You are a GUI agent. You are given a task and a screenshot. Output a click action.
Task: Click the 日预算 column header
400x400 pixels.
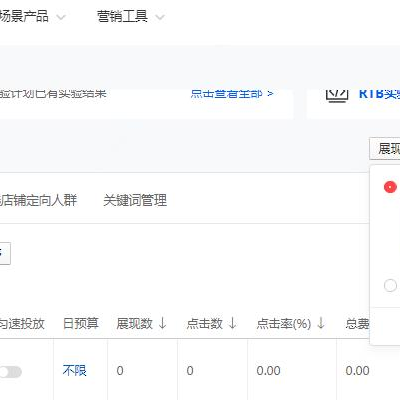81,323
